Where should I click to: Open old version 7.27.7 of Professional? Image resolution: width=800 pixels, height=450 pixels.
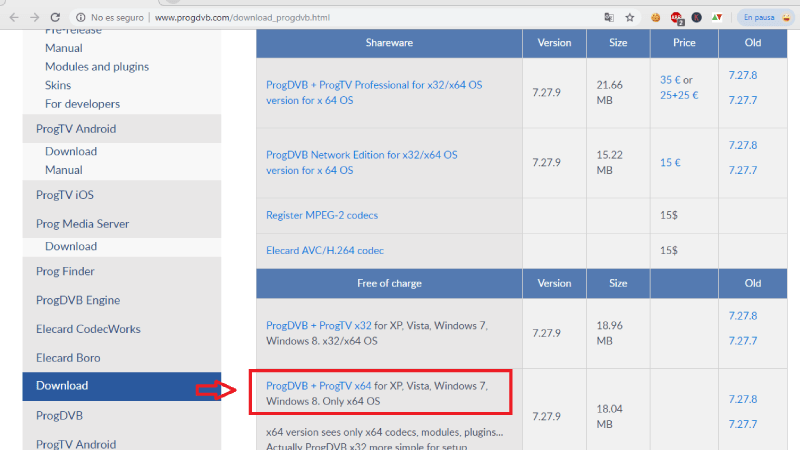[x=743, y=100]
